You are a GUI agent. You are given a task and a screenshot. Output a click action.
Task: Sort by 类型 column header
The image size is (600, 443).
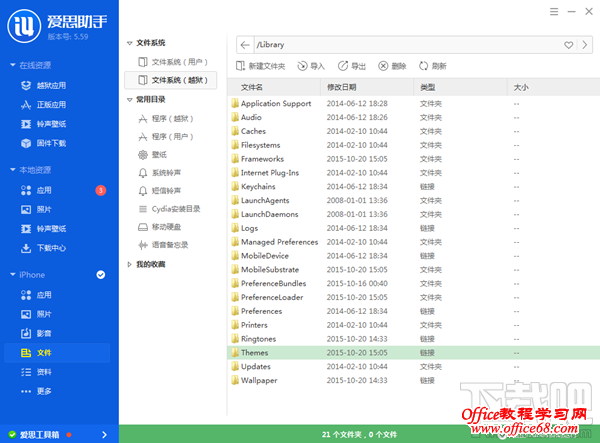point(461,87)
